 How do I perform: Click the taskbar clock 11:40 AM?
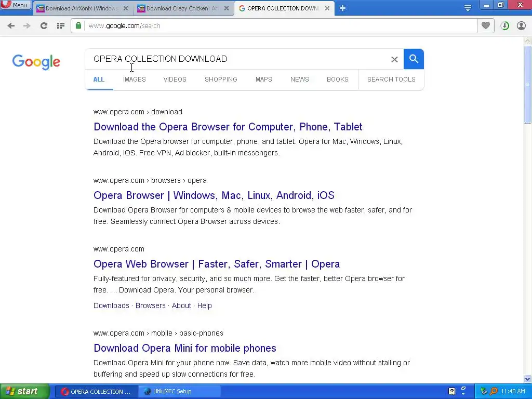[x=513, y=392]
